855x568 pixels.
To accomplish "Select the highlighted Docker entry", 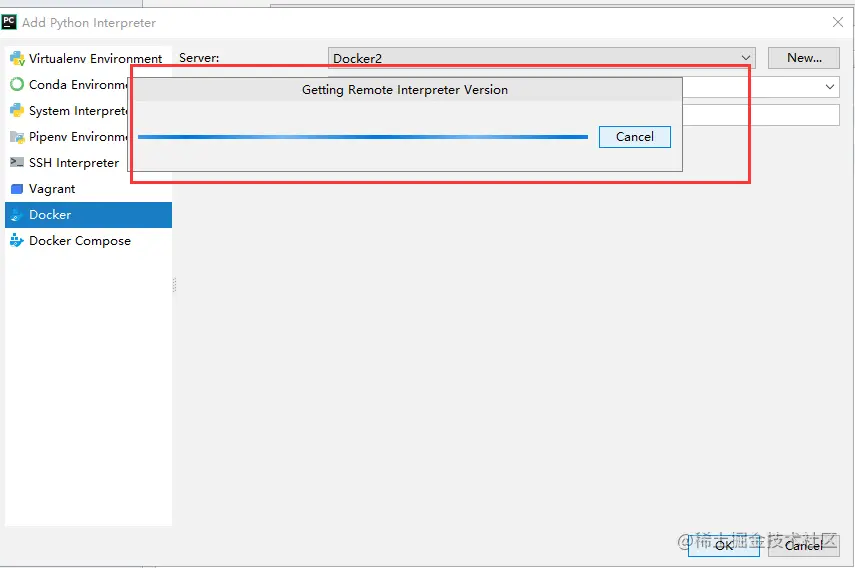I will [88, 215].
